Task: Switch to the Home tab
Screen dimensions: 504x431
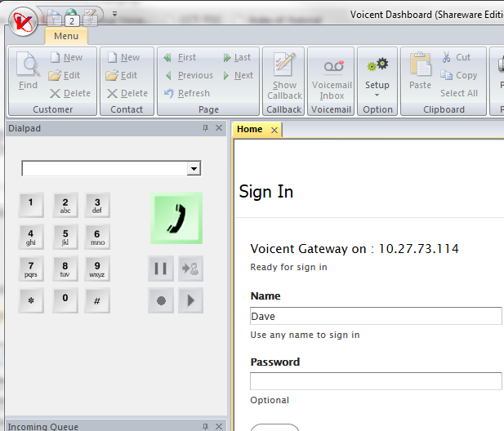Action: [250, 129]
